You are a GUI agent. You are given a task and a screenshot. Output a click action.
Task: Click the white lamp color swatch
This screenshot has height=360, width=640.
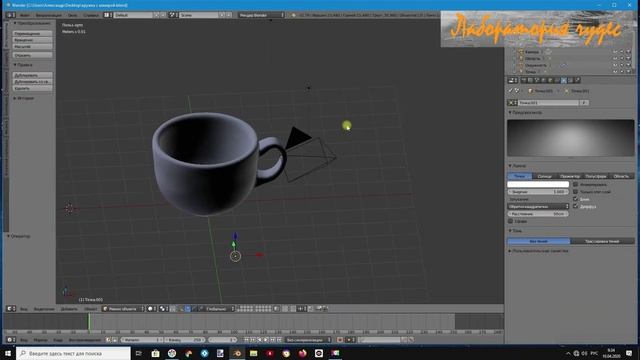point(538,184)
